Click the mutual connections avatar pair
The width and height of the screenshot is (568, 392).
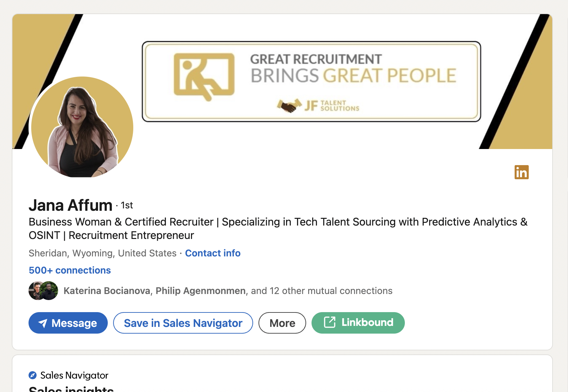(43, 291)
